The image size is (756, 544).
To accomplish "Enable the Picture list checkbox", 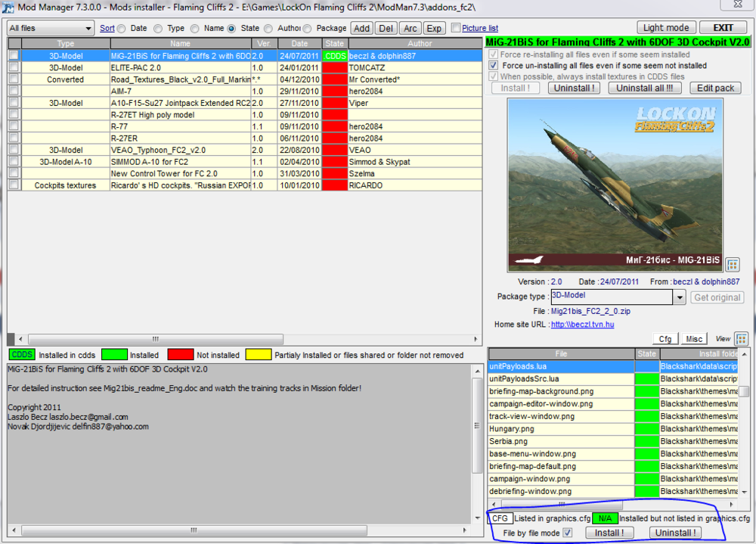I will pyautogui.click(x=456, y=28).
